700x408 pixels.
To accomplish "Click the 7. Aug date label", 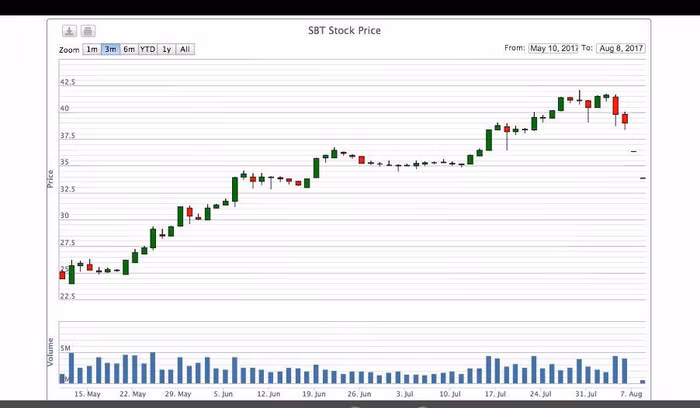I will [x=631, y=394].
